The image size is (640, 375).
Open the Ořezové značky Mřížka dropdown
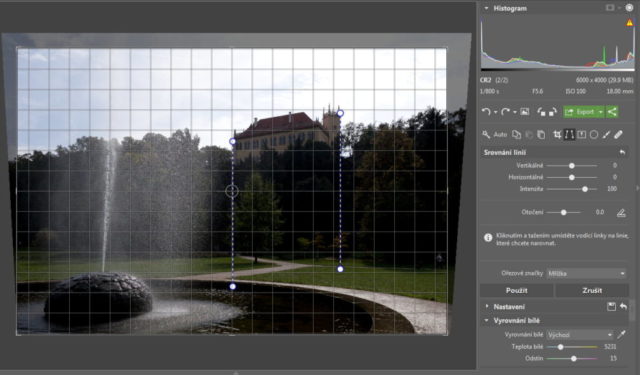point(587,273)
